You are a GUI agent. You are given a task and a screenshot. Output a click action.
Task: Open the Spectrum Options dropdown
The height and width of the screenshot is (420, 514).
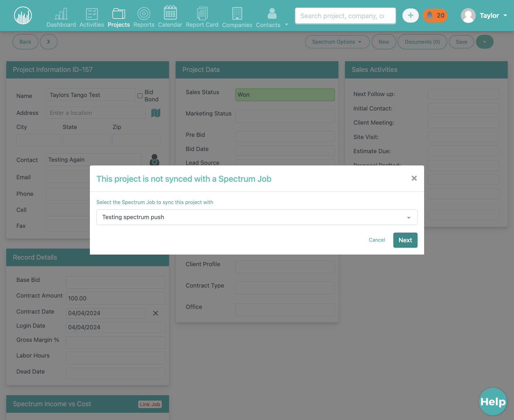(x=337, y=42)
